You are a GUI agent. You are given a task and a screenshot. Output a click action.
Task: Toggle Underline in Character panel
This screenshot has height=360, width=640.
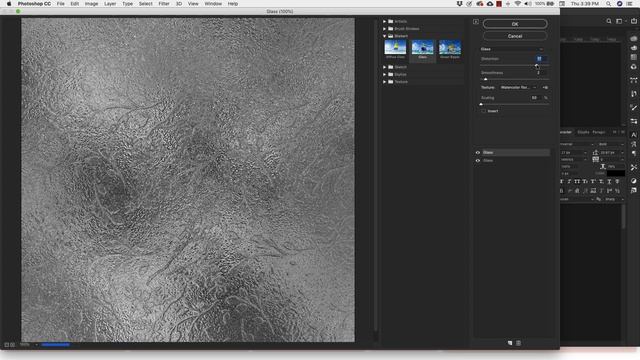click(x=609, y=182)
